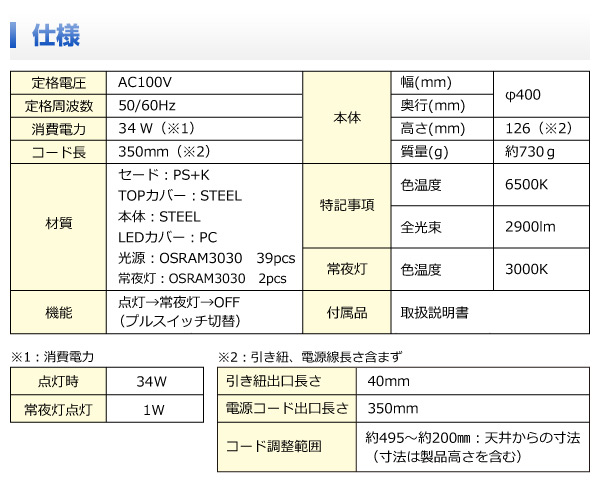Select the 2900lm luminous flux value
Screen dimensions: 600x490
pyautogui.click(x=530, y=227)
